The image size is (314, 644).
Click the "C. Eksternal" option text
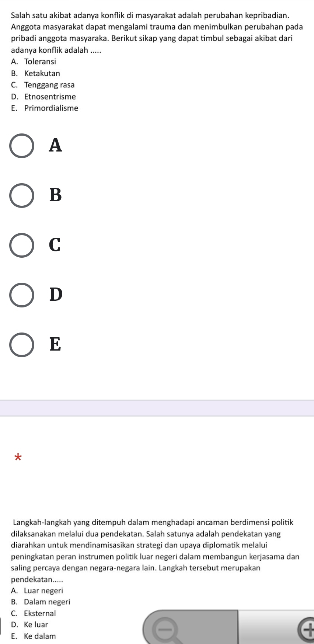pos(34,613)
